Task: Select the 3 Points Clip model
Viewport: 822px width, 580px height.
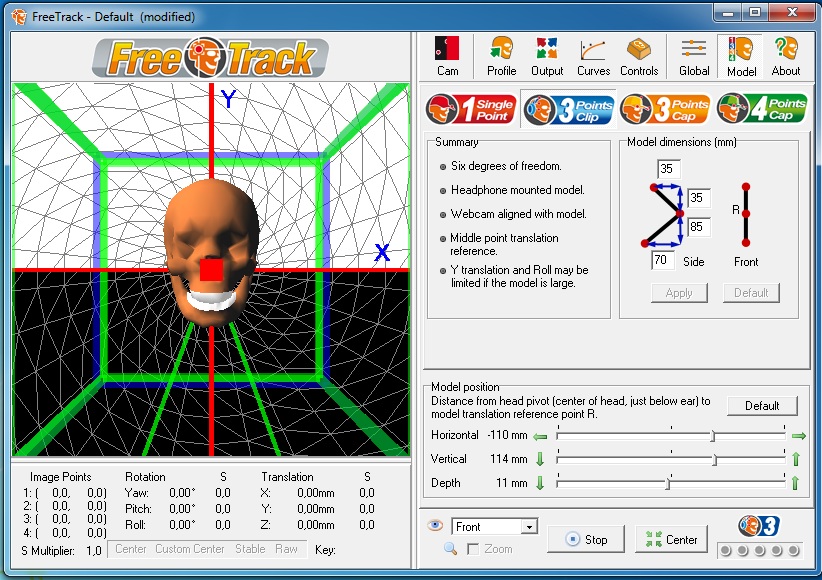Action: click(568, 110)
